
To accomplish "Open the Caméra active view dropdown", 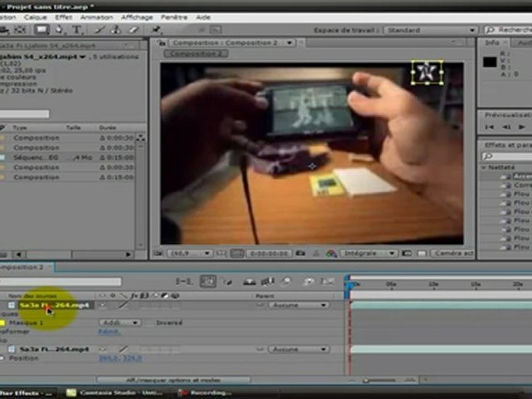I will 452,253.
